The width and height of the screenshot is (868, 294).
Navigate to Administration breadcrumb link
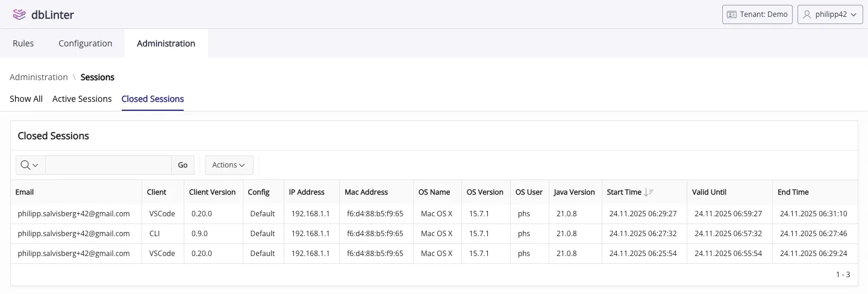(x=39, y=77)
